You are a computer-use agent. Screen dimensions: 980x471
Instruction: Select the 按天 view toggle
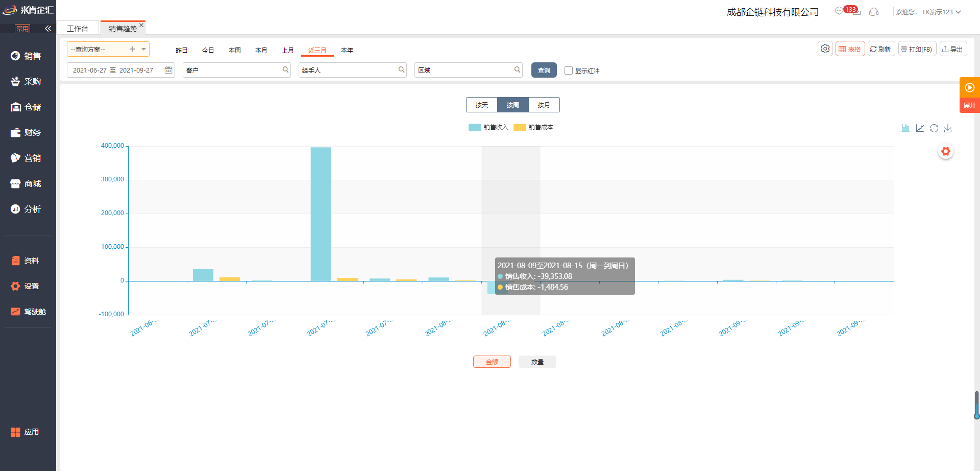pyautogui.click(x=482, y=105)
